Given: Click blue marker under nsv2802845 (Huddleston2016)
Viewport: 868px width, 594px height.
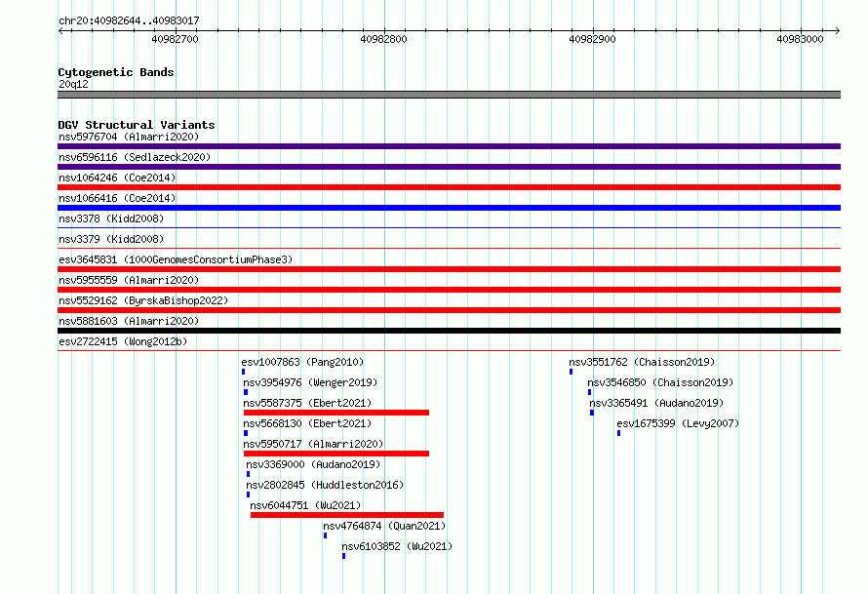Looking at the screenshot, I should pyautogui.click(x=248, y=495).
